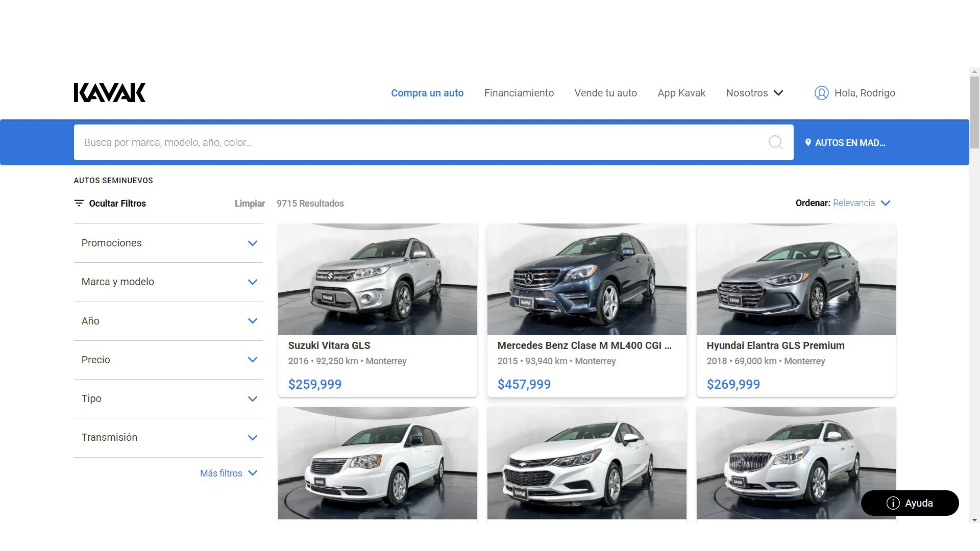
Task: Click the $259,999 price
Action: (x=315, y=384)
